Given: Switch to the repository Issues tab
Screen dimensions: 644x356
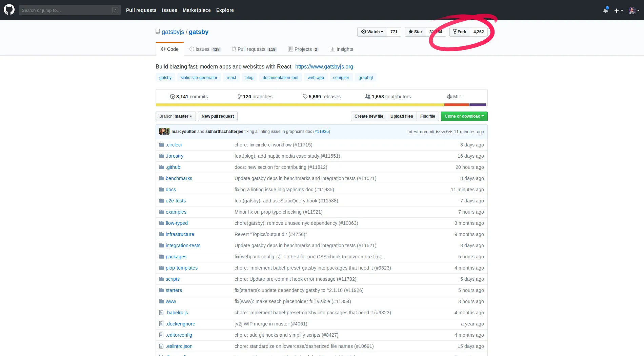Looking at the screenshot, I should pos(205,49).
